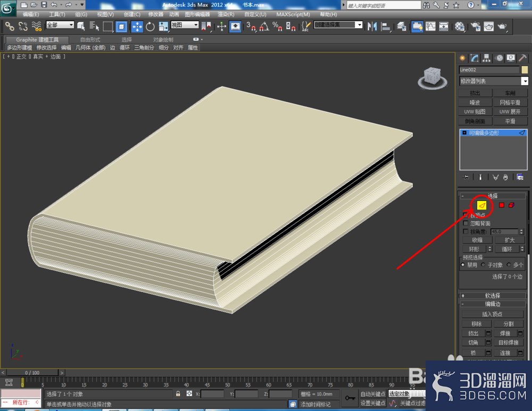The width and height of the screenshot is (532, 411).
Task: Click the 车削 modifier button
Action: click(510, 93)
